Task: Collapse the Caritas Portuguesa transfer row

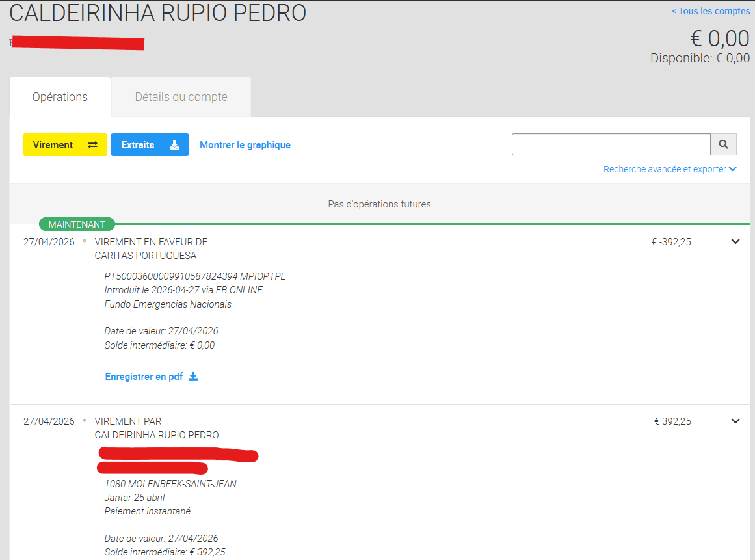Action: tap(735, 242)
